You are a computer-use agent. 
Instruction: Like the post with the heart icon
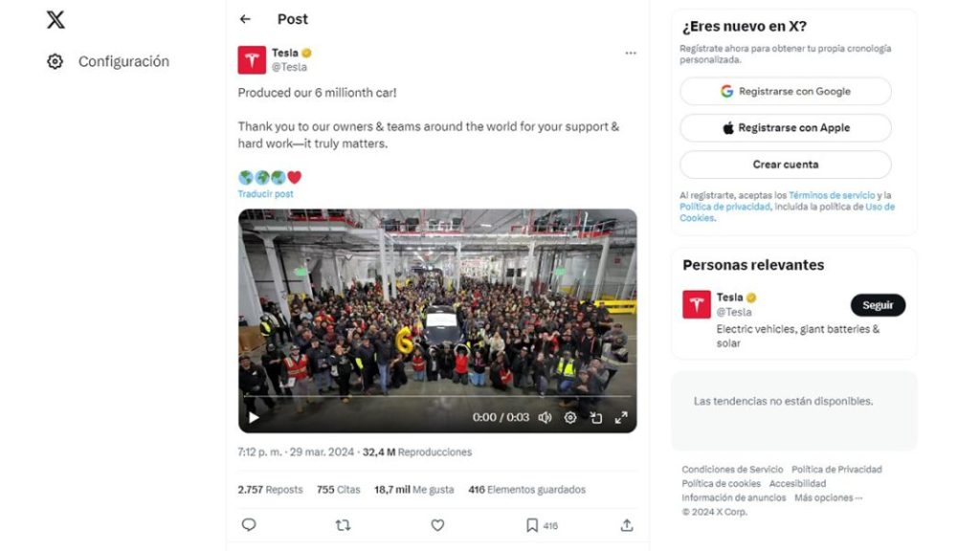(x=437, y=525)
